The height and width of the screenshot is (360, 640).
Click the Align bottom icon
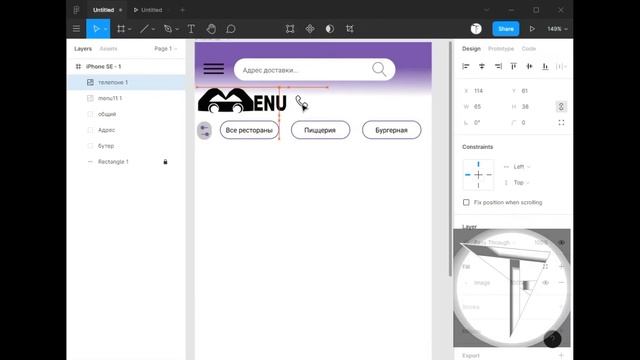pyautogui.click(x=545, y=66)
